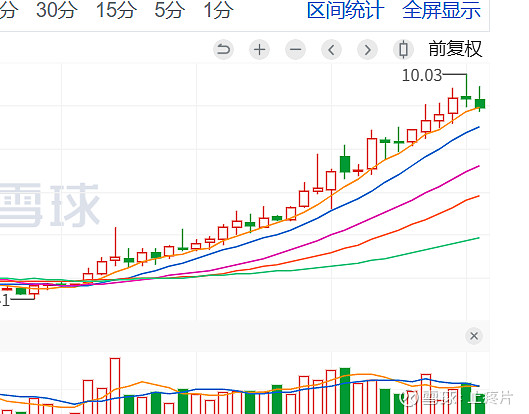Viewport: 529px width, 414px height.
Task: Zoom out with the minus icon
Action: coord(296,50)
